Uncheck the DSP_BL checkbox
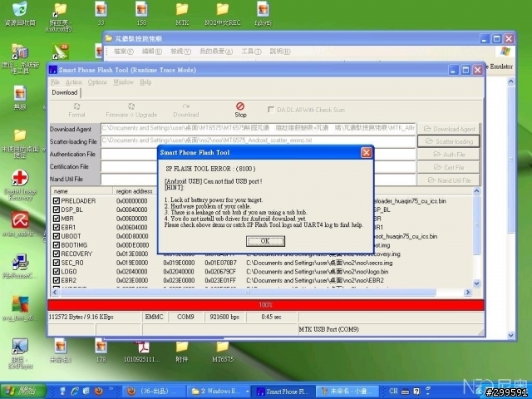 coord(57,209)
